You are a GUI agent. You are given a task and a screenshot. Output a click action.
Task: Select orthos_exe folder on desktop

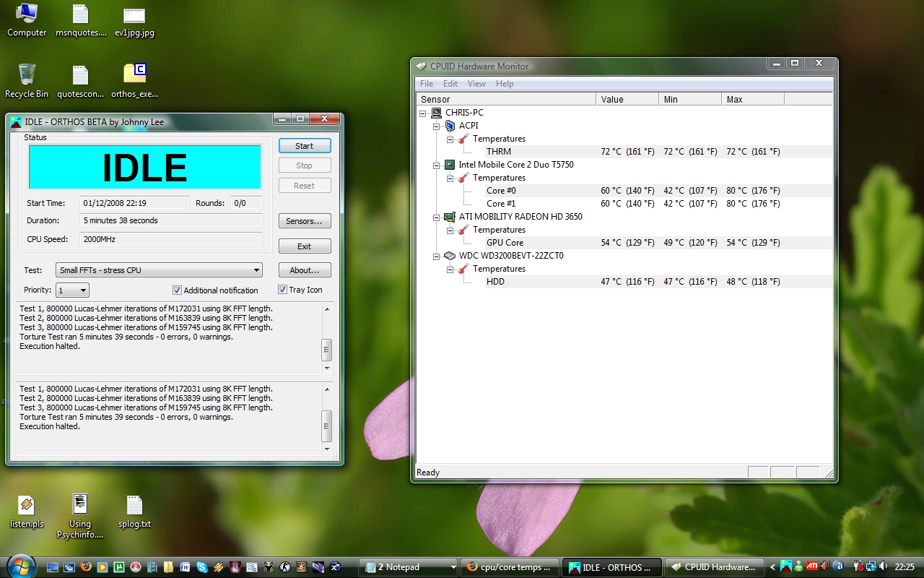coord(134,81)
